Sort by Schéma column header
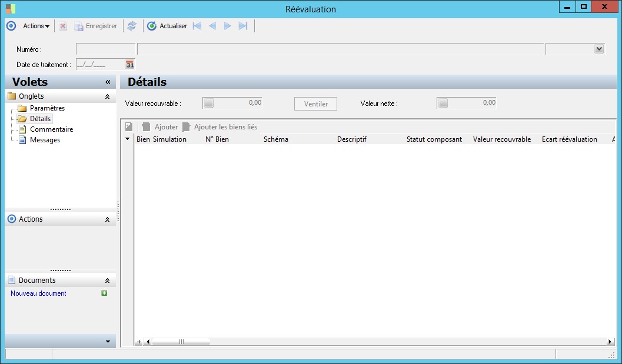 tap(276, 139)
